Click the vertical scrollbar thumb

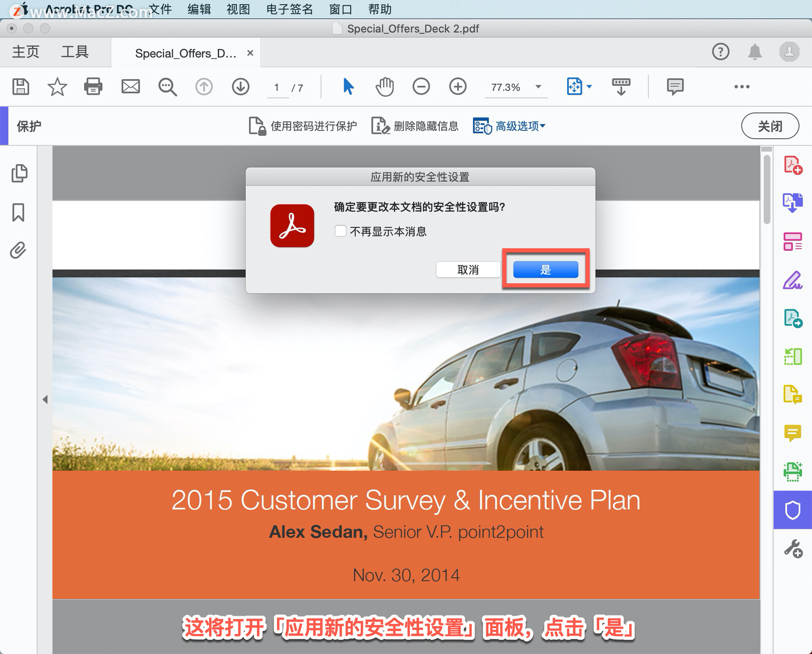[767, 189]
